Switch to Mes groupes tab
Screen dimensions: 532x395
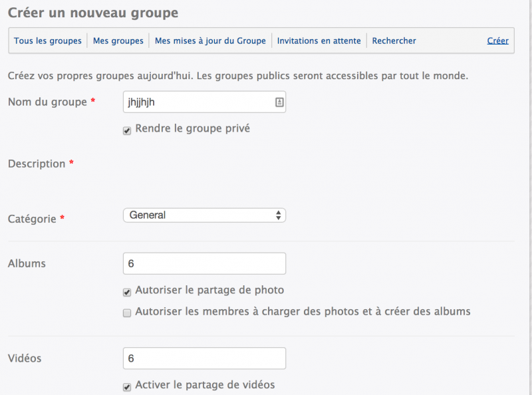point(118,41)
